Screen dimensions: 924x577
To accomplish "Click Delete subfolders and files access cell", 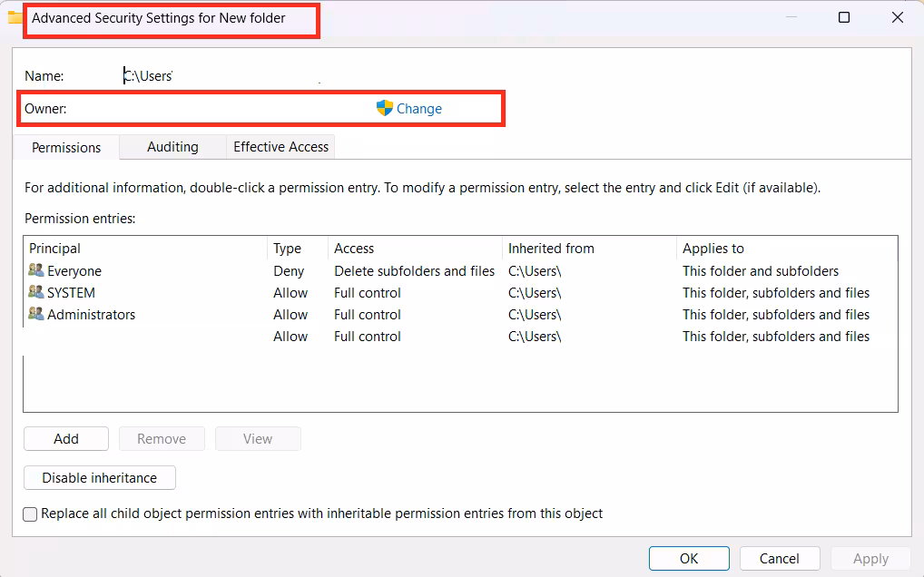I will 414,271.
